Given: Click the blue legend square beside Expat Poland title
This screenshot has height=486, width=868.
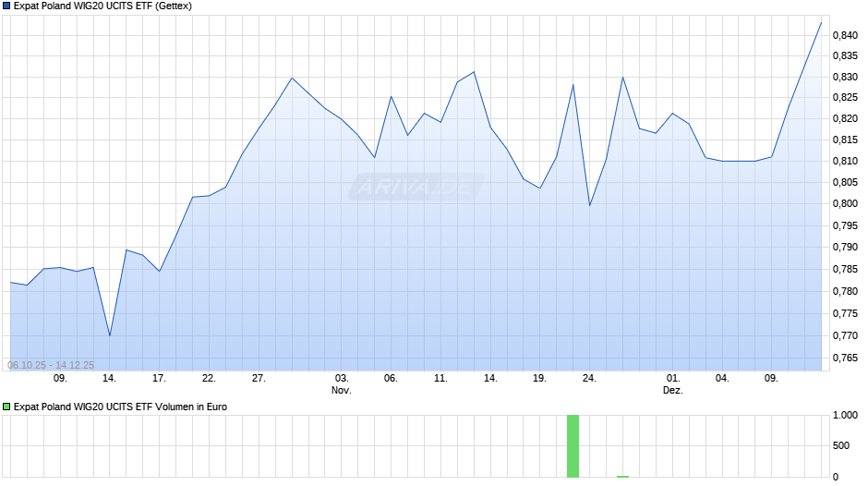Looking at the screenshot, I should tap(6, 6).
